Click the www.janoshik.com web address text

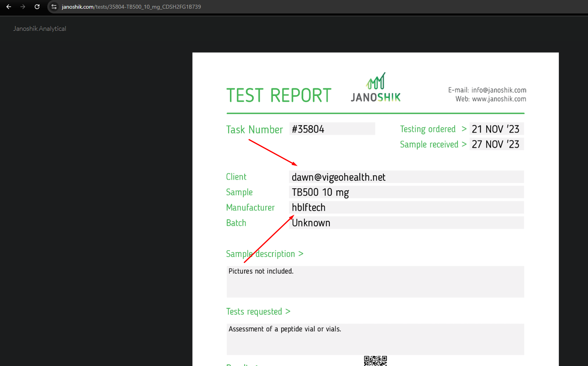click(499, 99)
